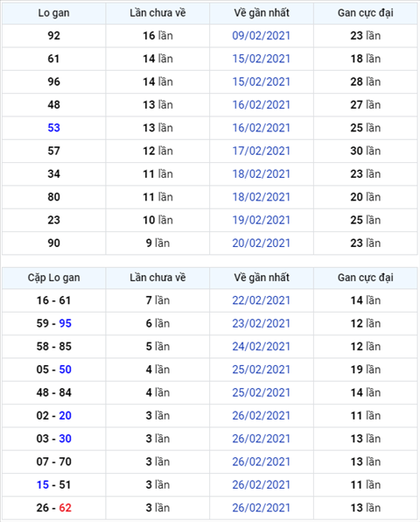Image resolution: width=420 pixels, height=522 pixels.
Task: Select the red number 62
Action: click(x=65, y=508)
